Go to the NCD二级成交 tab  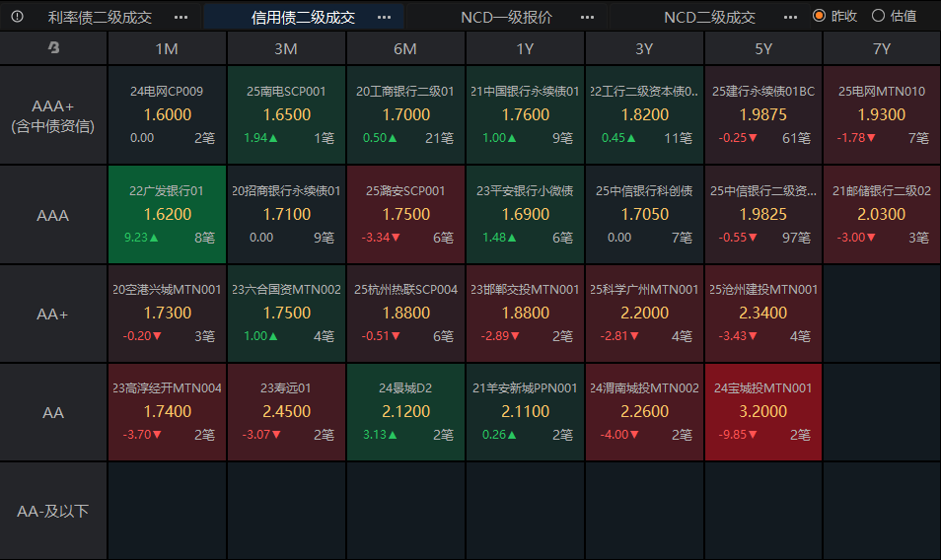tap(709, 18)
